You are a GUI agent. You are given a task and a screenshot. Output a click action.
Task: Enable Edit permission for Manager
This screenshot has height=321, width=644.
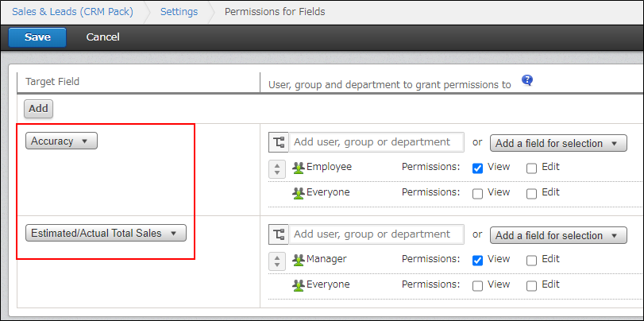click(x=531, y=259)
